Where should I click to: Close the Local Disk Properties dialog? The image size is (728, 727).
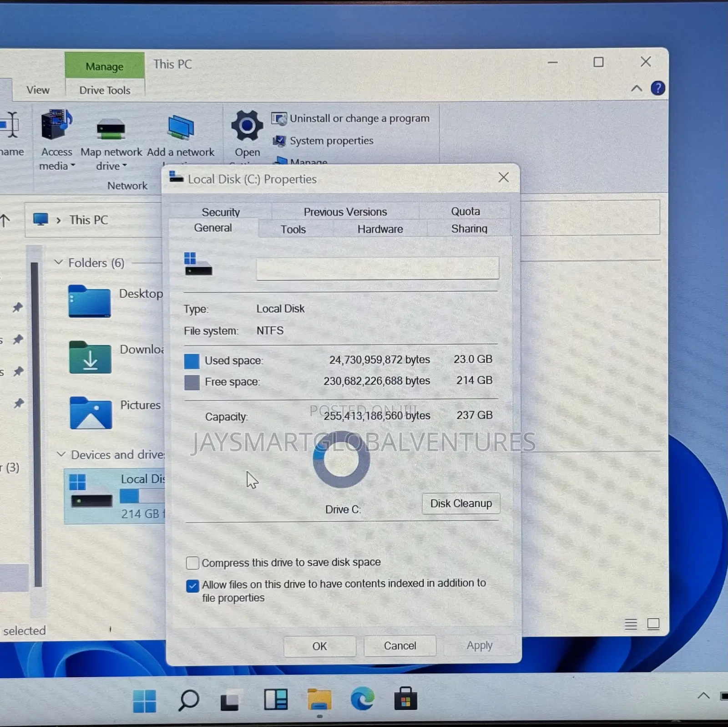tap(503, 178)
